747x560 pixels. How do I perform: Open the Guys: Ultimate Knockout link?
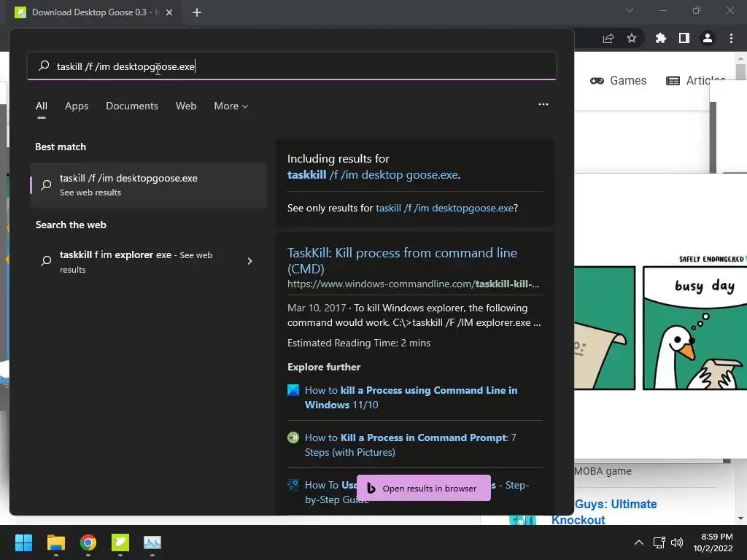click(603, 512)
